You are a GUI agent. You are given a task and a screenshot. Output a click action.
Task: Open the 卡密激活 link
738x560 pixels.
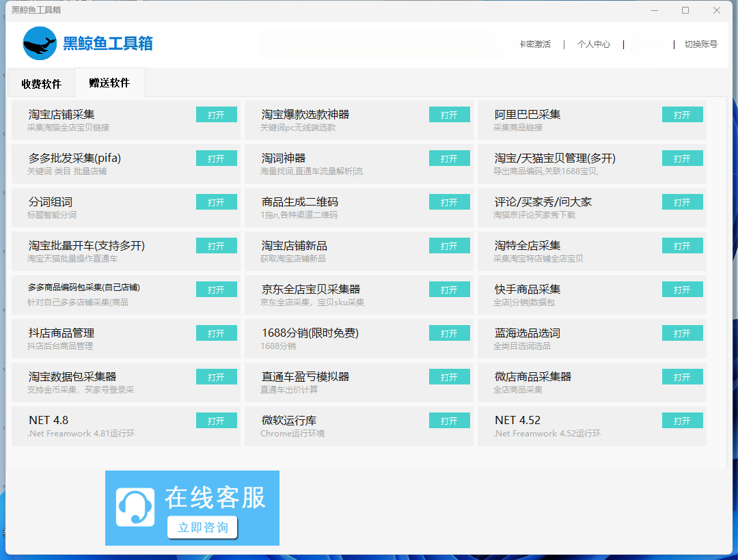click(x=534, y=44)
